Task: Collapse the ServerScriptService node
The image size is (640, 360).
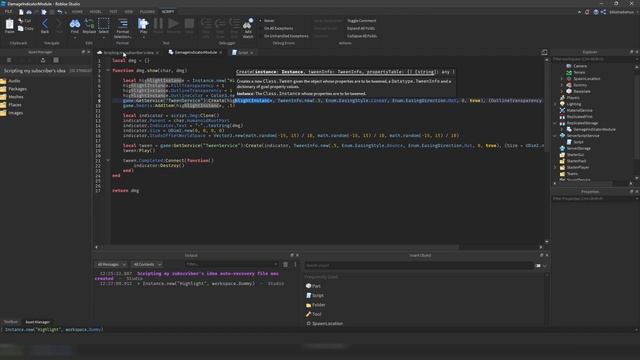Action: (555, 136)
